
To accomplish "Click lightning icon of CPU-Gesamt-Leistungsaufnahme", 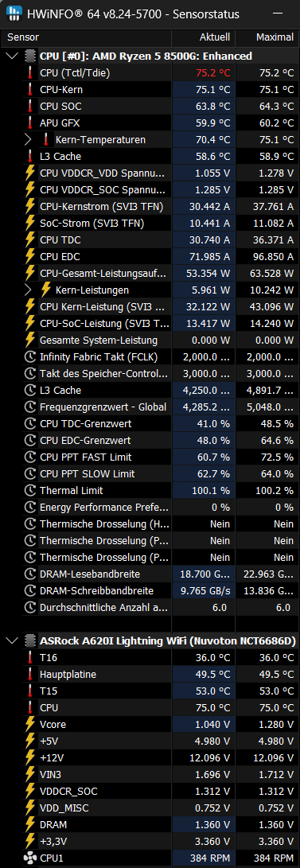I will (x=30, y=273).
